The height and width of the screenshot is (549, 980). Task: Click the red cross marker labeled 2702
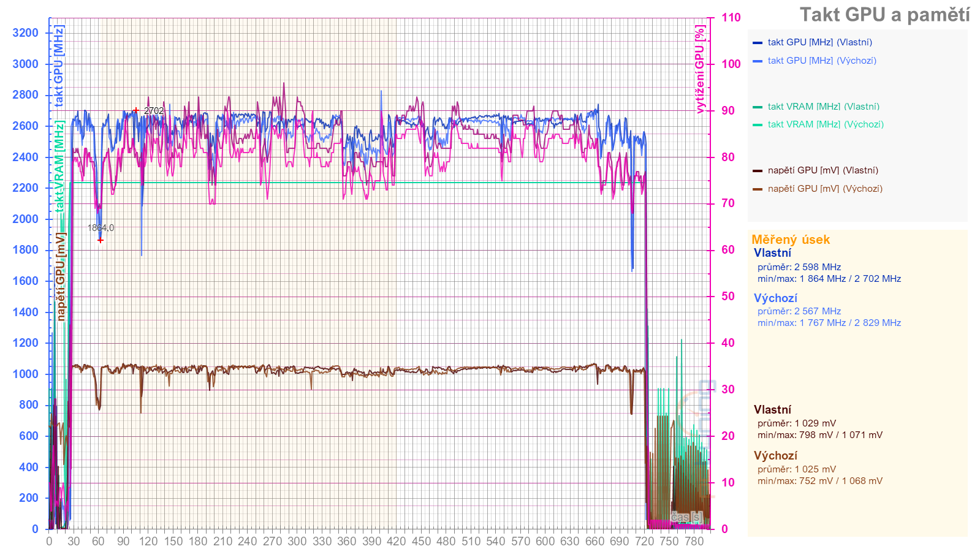click(x=136, y=111)
